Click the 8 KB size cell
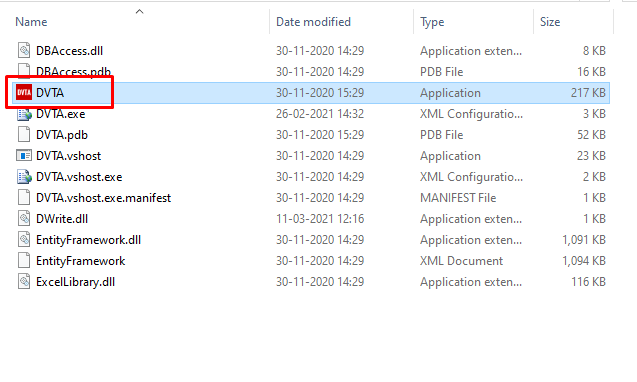 tap(594, 51)
